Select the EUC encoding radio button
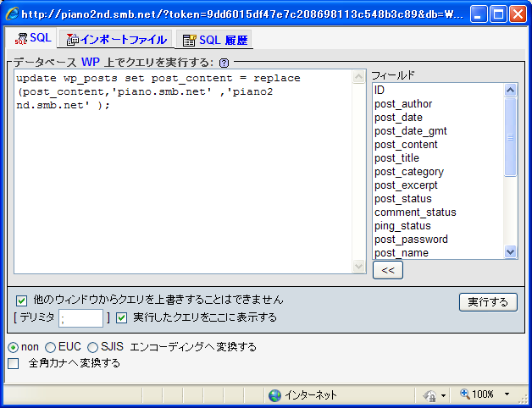532x408 pixels. [51, 347]
